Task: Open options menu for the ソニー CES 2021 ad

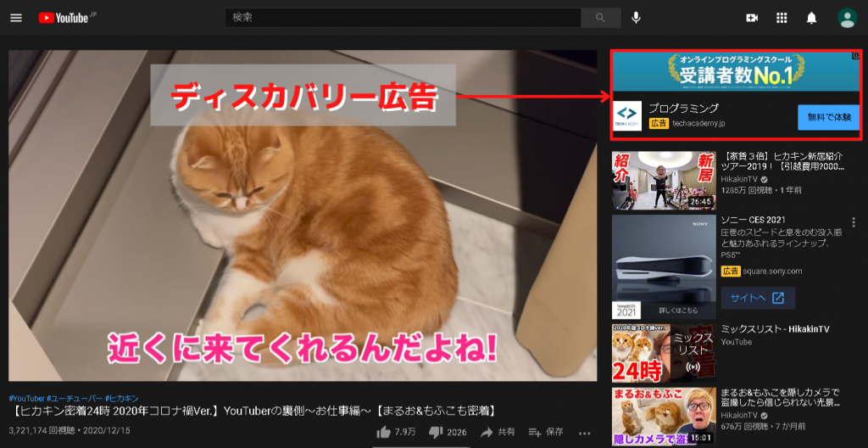Action: [x=853, y=222]
